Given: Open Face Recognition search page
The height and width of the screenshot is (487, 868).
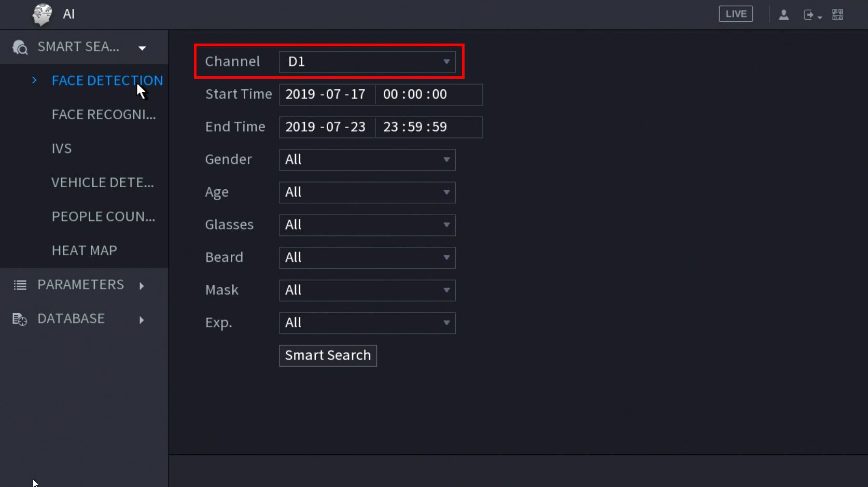Looking at the screenshot, I should tap(103, 115).
